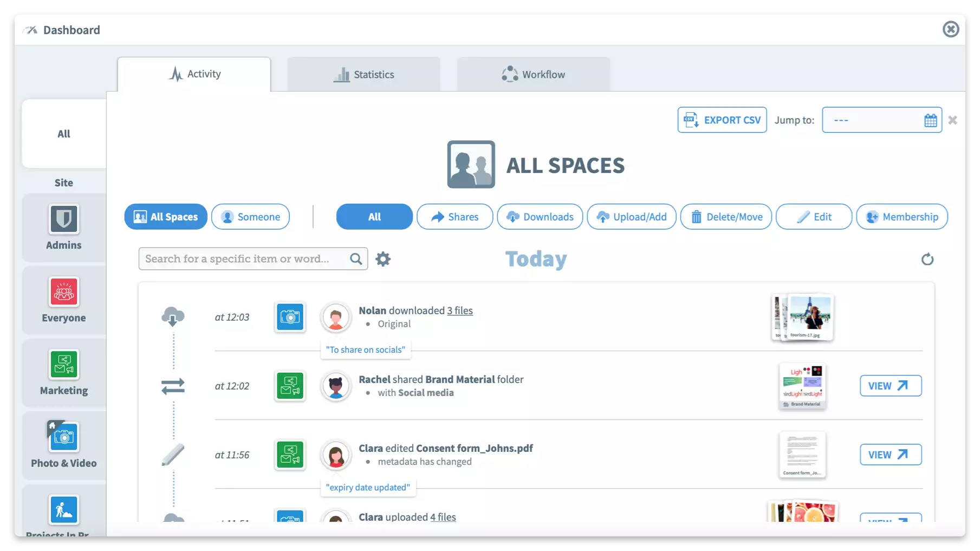Click the "metadata has changed" detail
Image resolution: width=980 pixels, height=551 pixels.
425,462
